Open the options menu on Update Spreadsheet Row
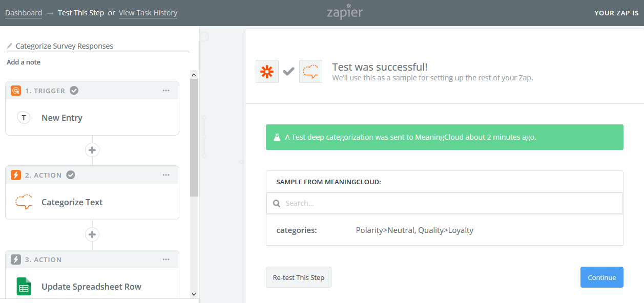This screenshot has width=644, height=303. tap(166, 259)
